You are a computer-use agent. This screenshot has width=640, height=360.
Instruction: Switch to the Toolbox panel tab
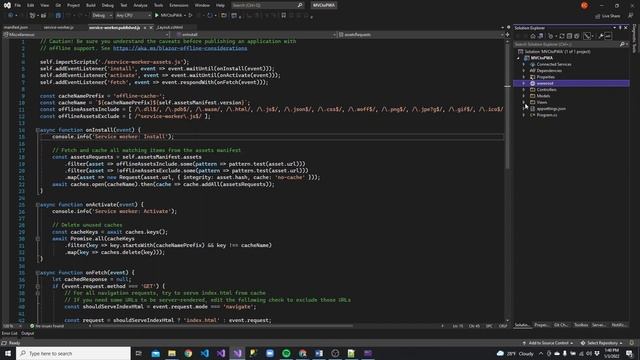(581, 325)
